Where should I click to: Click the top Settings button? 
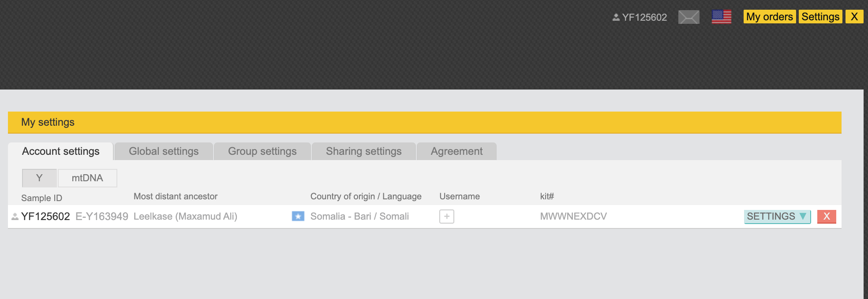coord(820,17)
